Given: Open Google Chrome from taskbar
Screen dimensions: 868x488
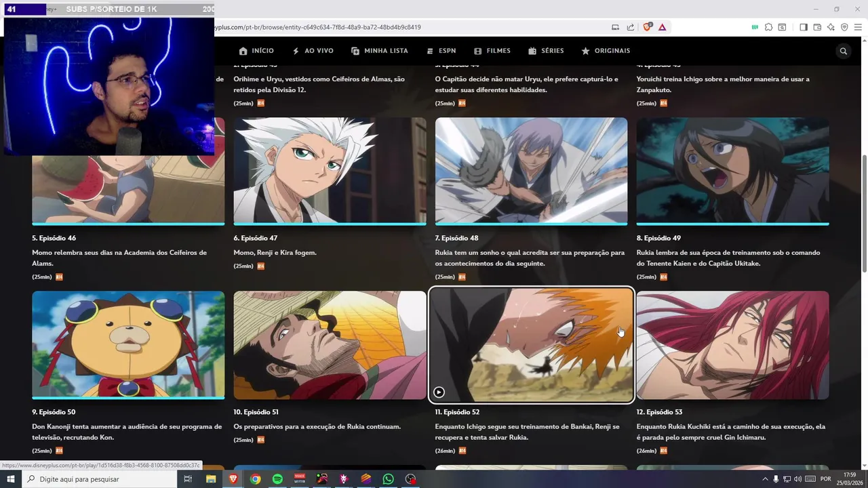Looking at the screenshot, I should (255, 479).
